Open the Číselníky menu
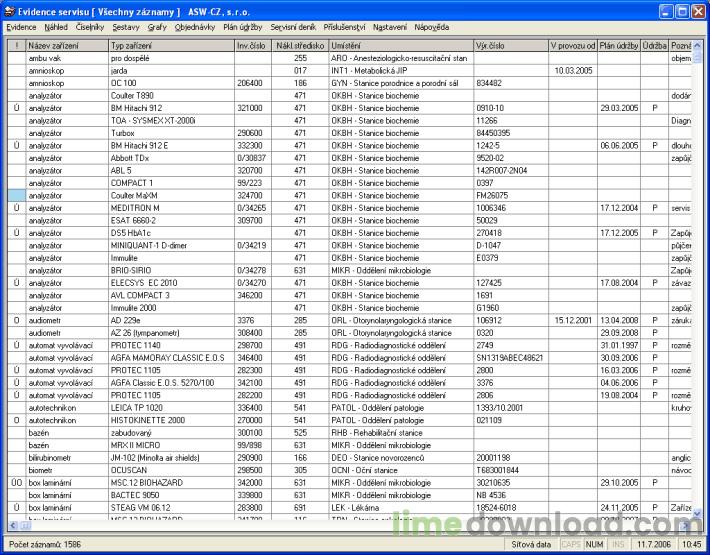The height and width of the screenshot is (555, 710). tap(90, 28)
